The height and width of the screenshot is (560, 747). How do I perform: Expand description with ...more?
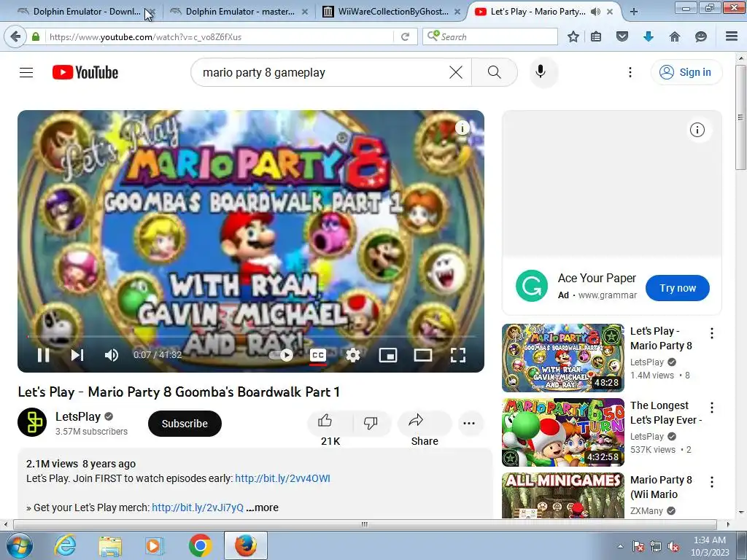263,507
